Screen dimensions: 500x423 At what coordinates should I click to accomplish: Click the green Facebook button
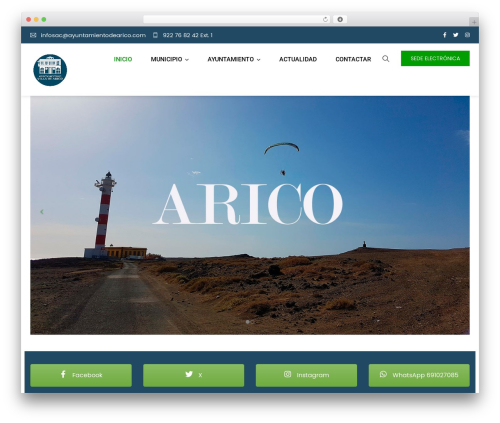pyautogui.click(x=81, y=375)
